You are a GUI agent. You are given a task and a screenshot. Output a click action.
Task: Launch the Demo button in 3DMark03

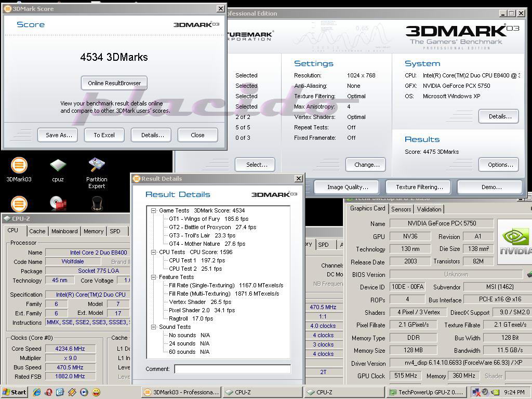click(x=490, y=187)
